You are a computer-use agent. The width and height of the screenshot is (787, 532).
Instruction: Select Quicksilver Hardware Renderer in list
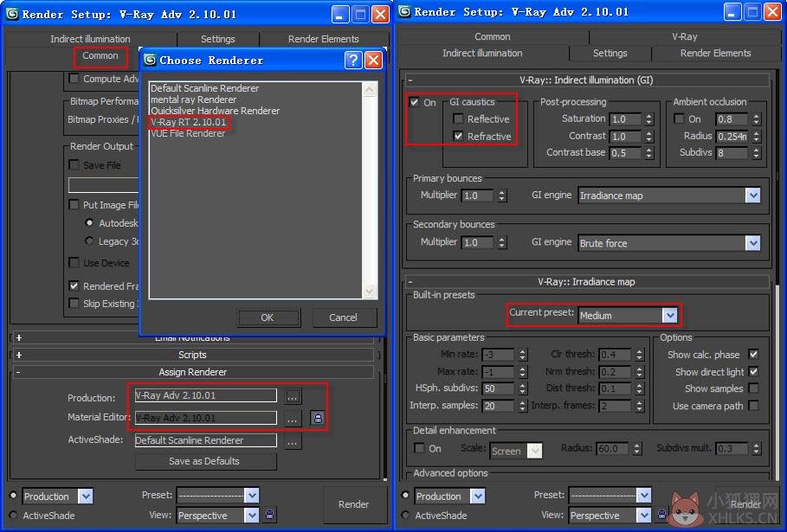click(216, 111)
